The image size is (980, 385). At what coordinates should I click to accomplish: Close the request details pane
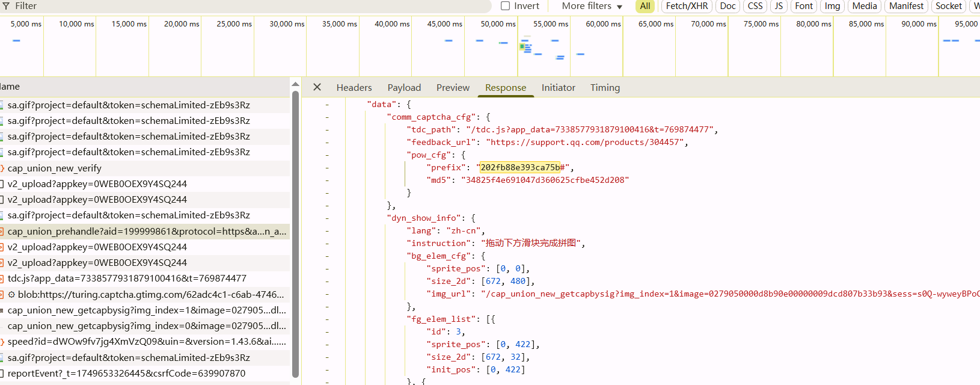tap(317, 87)
